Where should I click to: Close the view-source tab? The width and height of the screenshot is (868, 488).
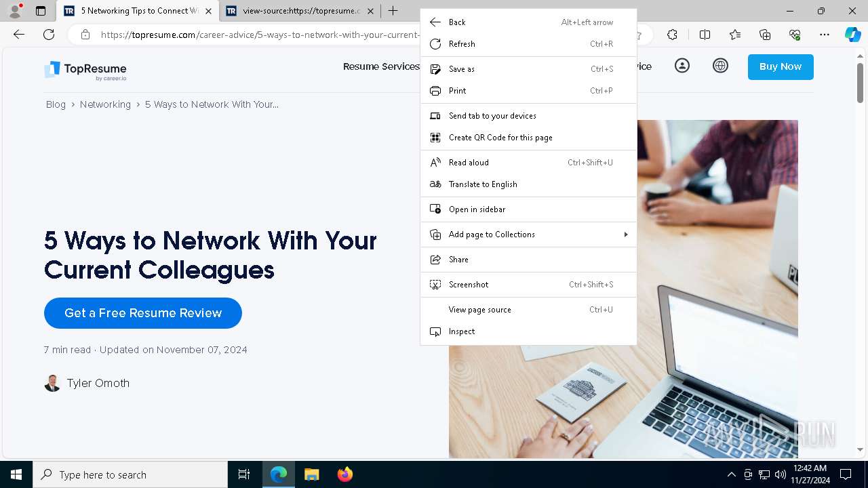[370, 11]
